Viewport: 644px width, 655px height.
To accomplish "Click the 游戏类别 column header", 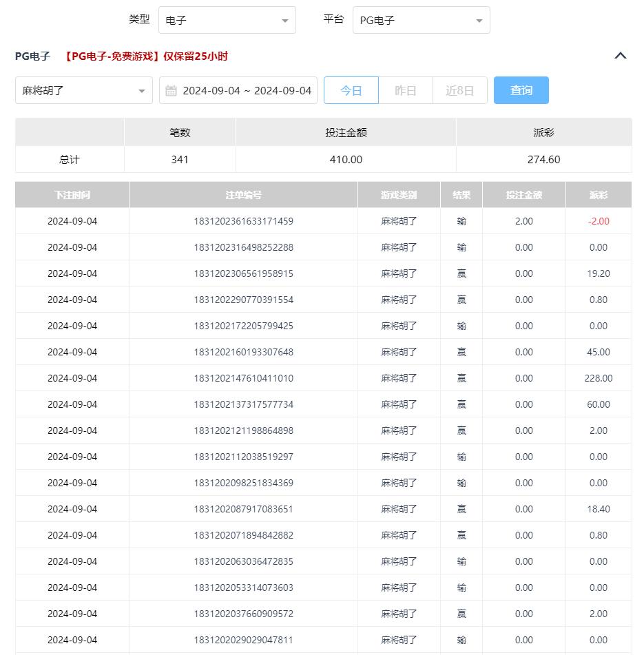I will [399, 195].
